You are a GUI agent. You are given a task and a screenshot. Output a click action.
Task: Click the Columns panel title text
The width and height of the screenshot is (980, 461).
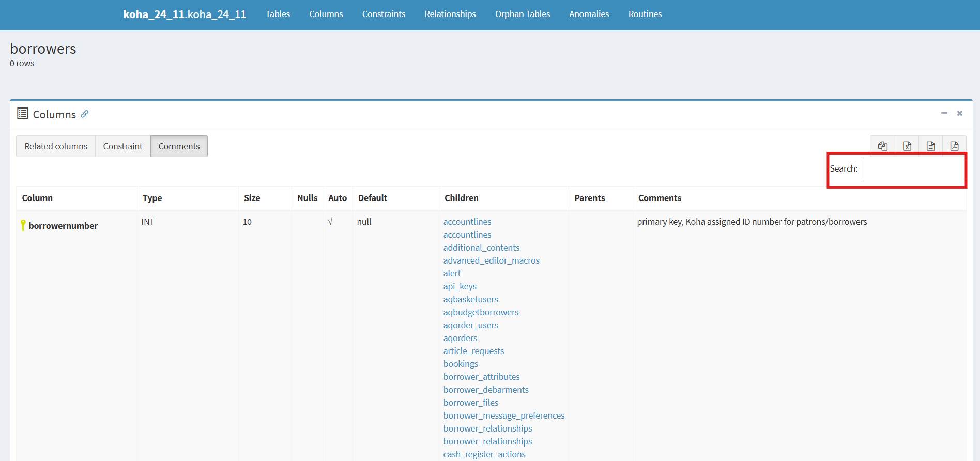[54, 114]
